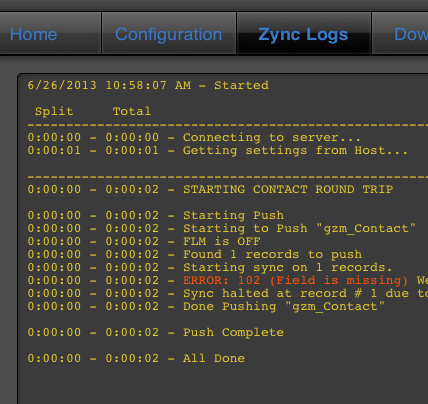The height and width of the screenshot is (404, 428).
Task: Switch to the Configuration tab
Action: click(x=168, y=34)
